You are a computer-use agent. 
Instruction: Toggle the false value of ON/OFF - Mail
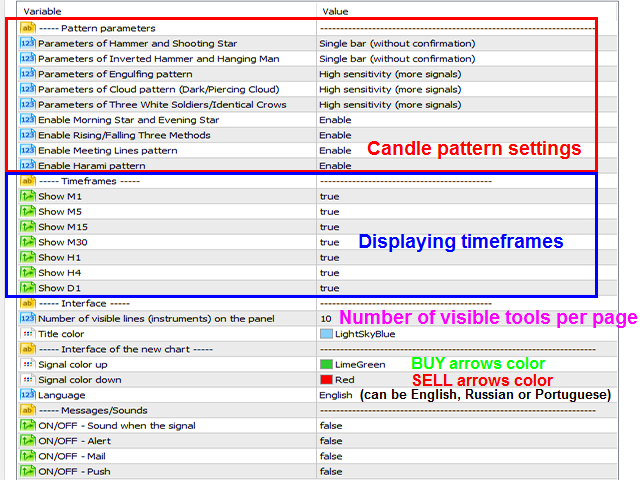point(331,456)
